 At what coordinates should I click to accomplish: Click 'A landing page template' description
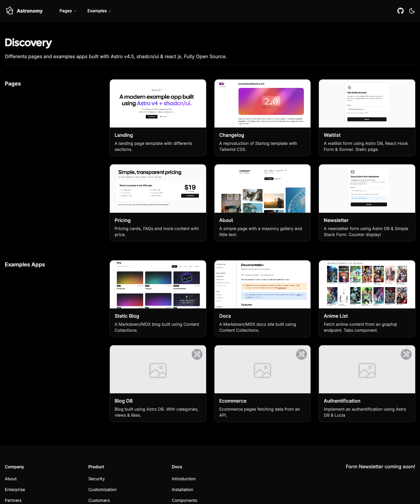click(153, 146)
